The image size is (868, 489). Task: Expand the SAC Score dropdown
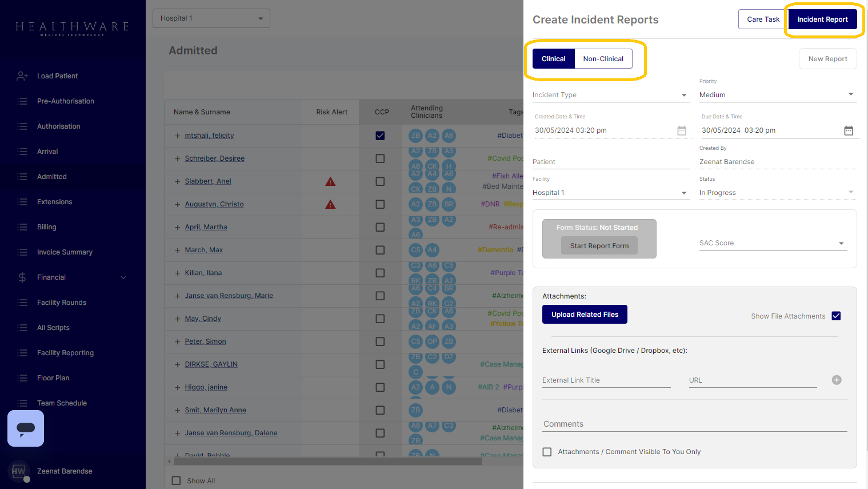(772, 243)
